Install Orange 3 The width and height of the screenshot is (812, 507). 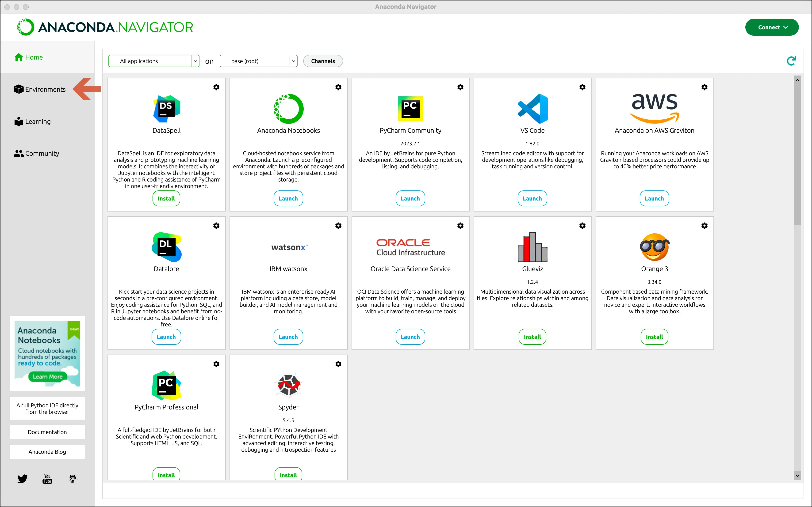[654, 337]
